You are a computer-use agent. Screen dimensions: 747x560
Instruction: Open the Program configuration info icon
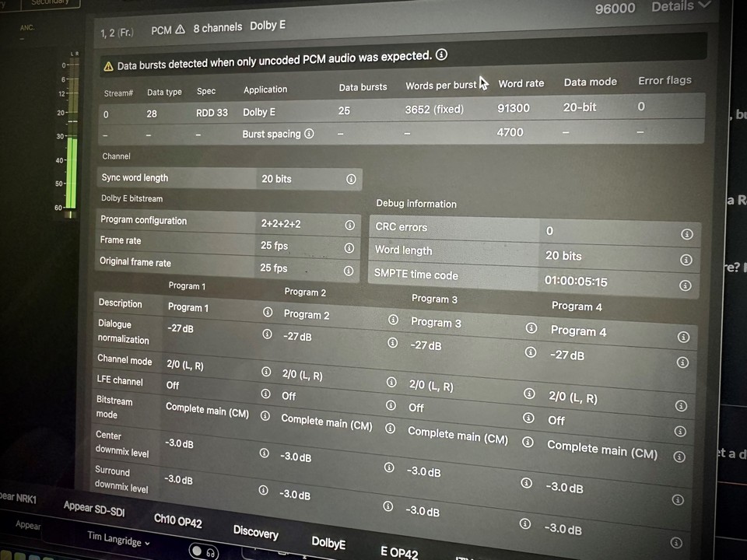[x=349, y=225]
